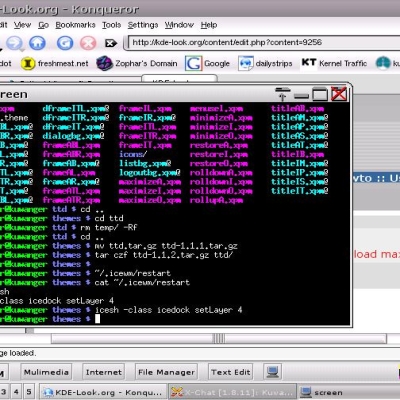Image resolution: width=400 pixels, height=400 pixels.
Task: Stop page loading with the red X icon
Action: (88, 43)
